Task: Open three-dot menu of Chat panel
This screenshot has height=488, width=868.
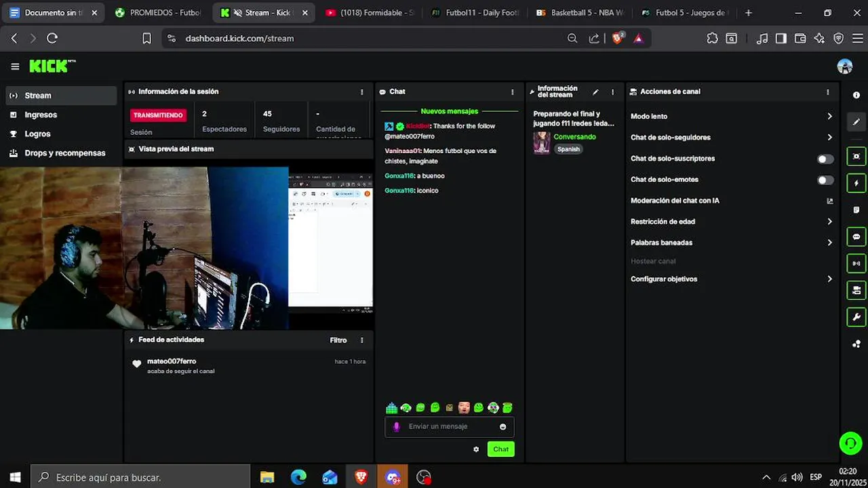Action: point(512,91)
